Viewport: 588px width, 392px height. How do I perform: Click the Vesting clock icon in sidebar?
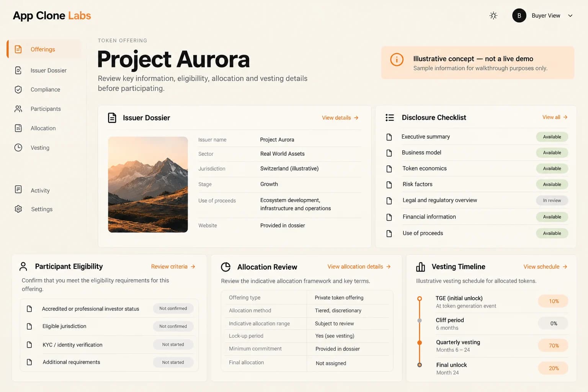(18, 148)
